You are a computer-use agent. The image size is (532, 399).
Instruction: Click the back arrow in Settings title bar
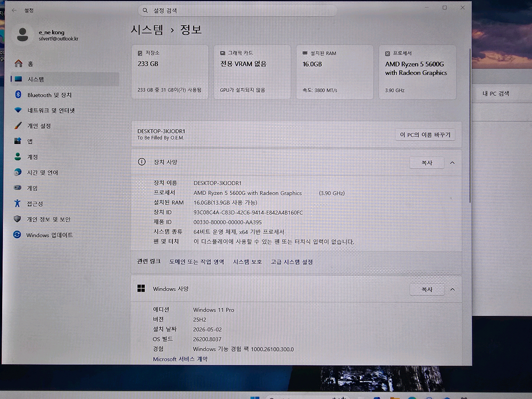pos(14,11)
